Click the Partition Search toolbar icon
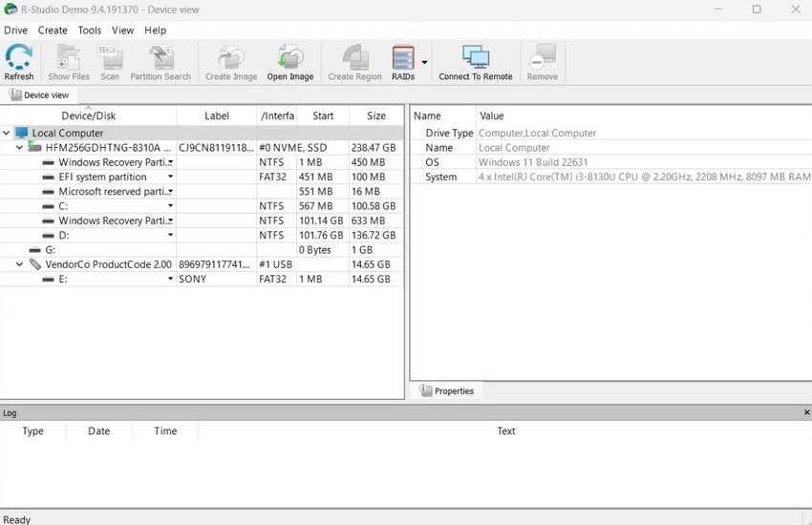812x525 pixels. (x=160, y=57)
